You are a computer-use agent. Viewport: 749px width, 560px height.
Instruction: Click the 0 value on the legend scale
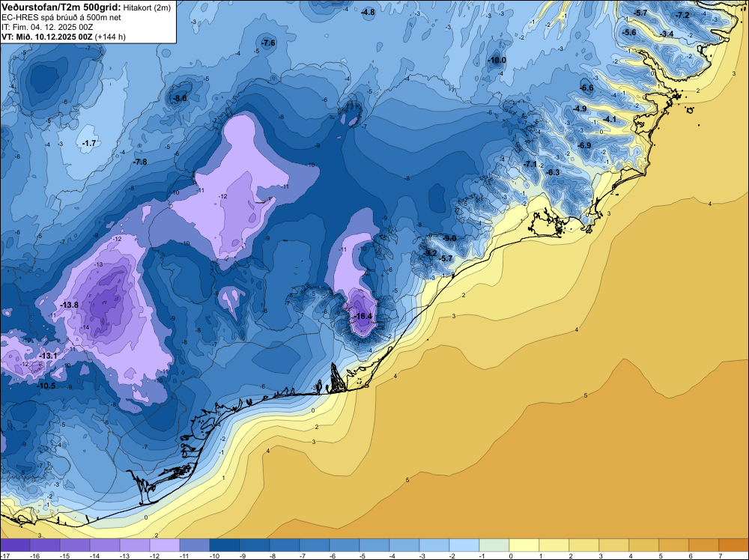pos(511,556)
